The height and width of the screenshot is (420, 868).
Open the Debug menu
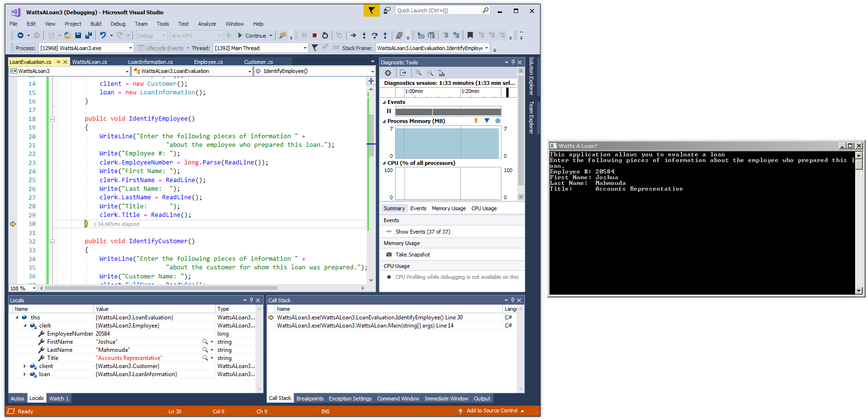[x=118, y=24]
